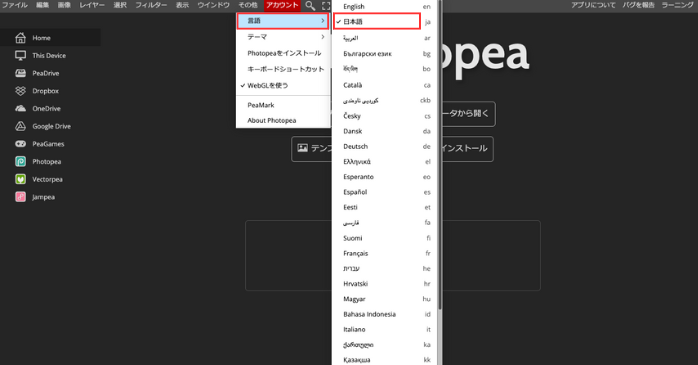Open the 表示 menu
Image resolution: width=698 pixels, height=365 pixels.
click(183, 5)
